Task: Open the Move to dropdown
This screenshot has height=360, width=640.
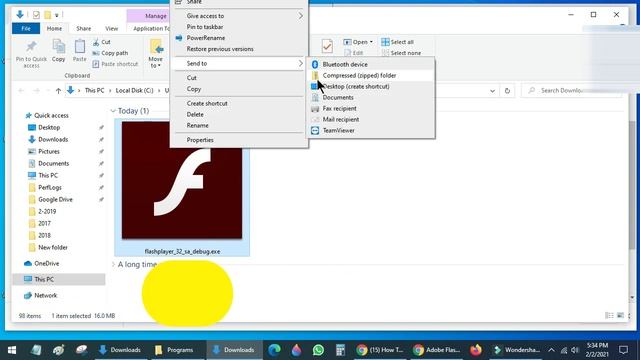Action: 156,53
